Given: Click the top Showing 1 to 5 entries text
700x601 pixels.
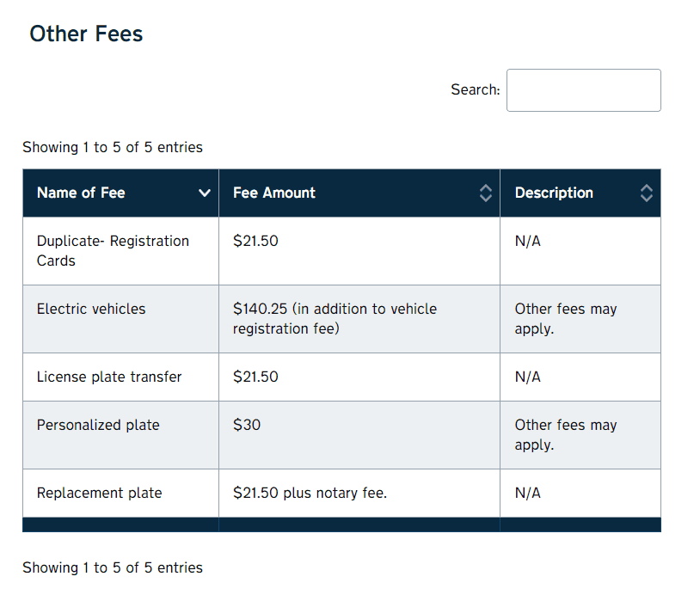Looking at the screenshot, I should 113,147.
